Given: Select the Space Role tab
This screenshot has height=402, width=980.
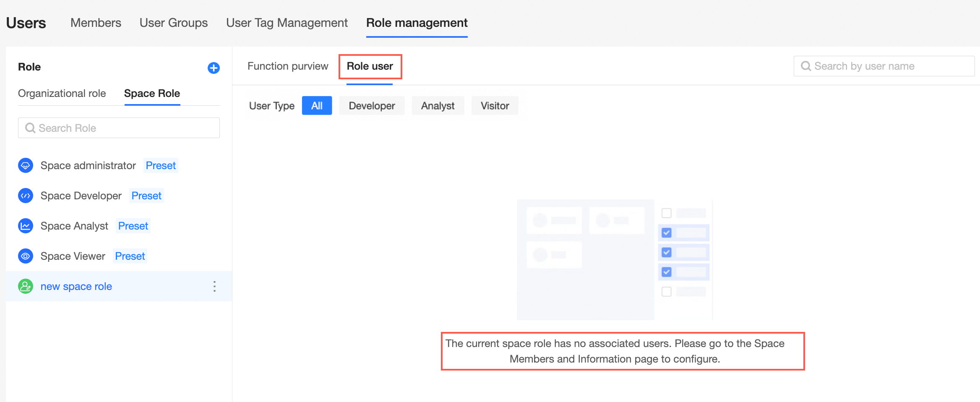Looking at the screenshot, I should point(152,93).
